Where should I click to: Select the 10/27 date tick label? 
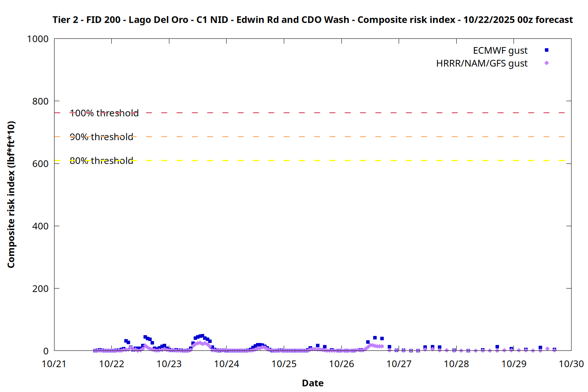[x=399, y=364]
